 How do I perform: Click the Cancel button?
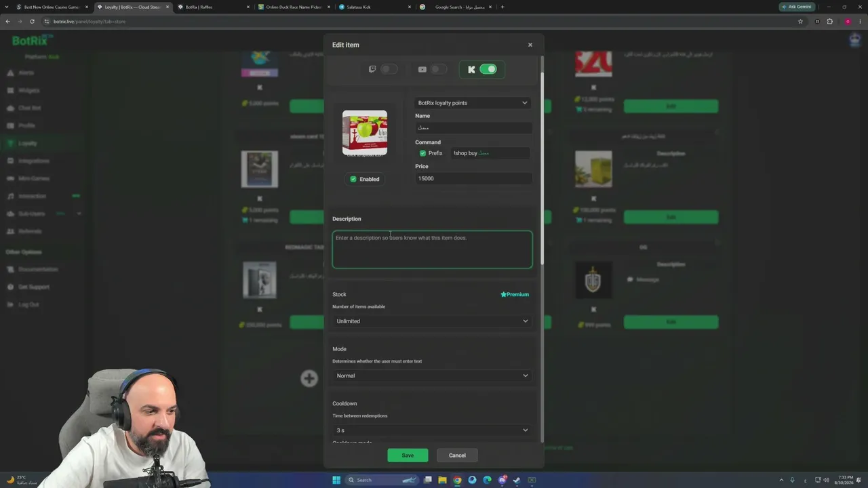[x=457, y=455]
